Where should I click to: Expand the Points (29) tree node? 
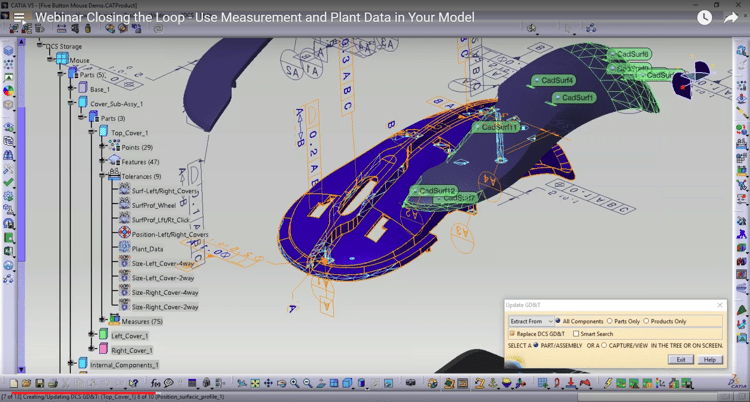(x=102, y=147)
